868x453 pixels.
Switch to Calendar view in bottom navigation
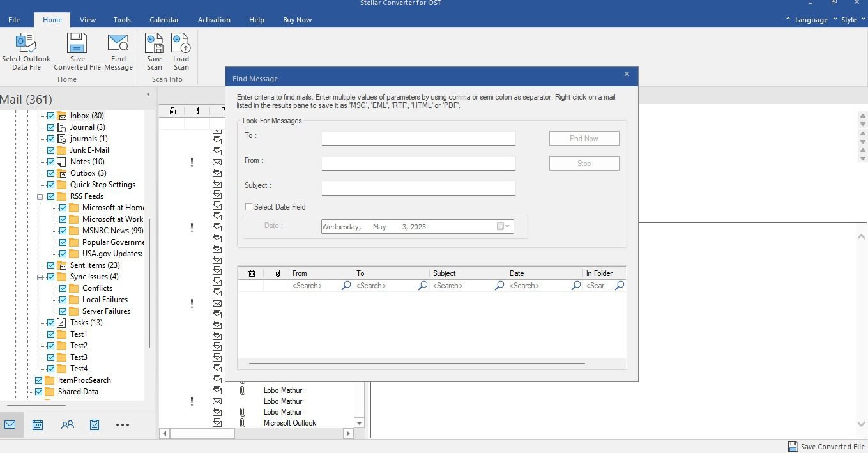pos(38,425)
